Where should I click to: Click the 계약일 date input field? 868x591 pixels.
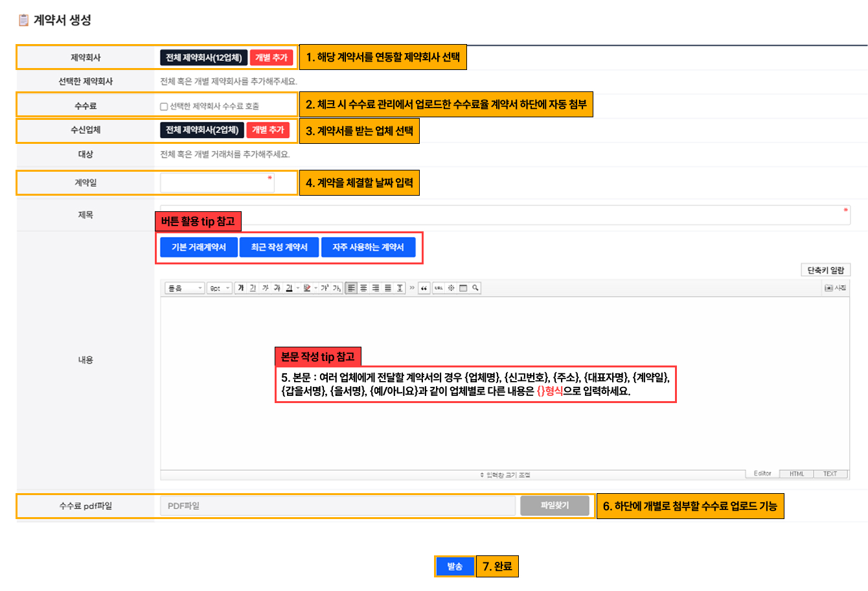(217, 183)
